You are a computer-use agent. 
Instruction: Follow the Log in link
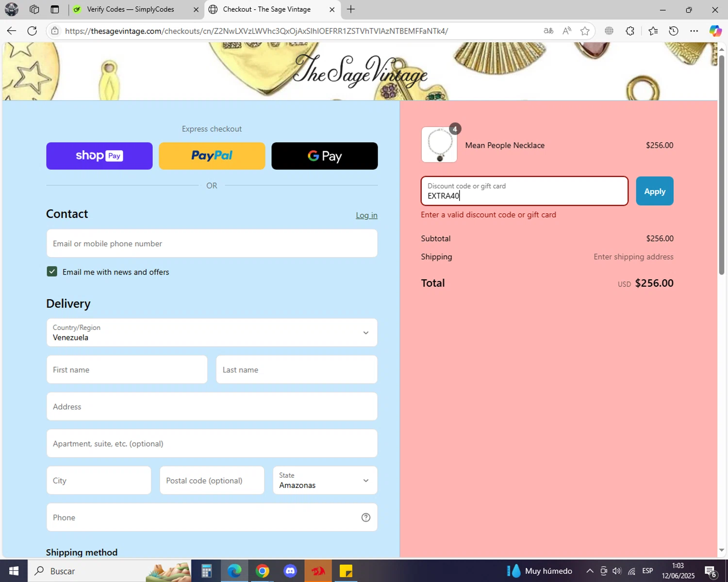[x=366, y=215]
